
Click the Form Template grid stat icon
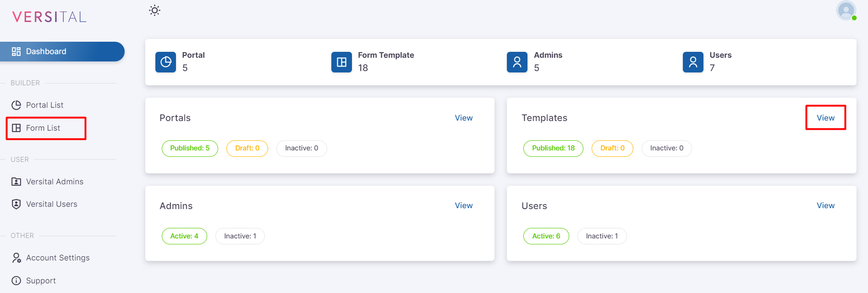click(x=341, y=62)
